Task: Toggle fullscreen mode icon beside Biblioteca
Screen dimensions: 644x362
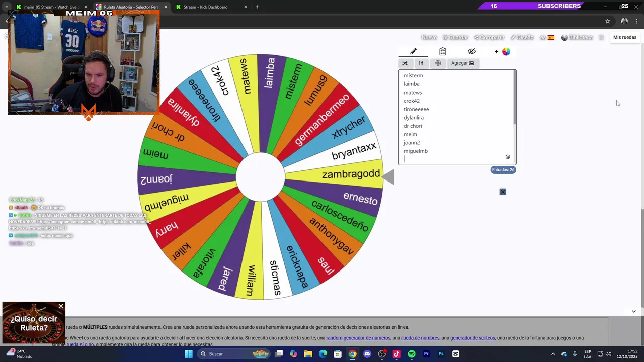Action: [x=601, y=37]
